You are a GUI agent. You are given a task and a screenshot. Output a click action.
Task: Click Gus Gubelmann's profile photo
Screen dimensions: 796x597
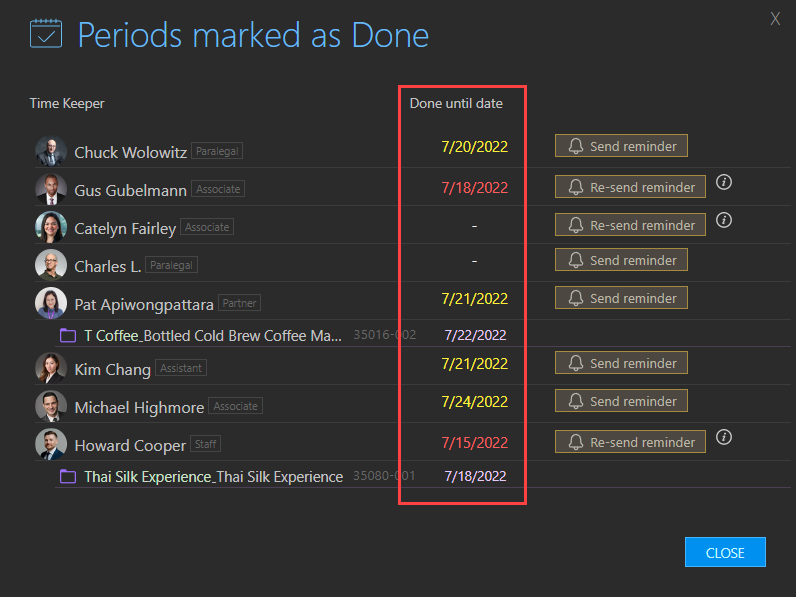(x=51, y=189)
